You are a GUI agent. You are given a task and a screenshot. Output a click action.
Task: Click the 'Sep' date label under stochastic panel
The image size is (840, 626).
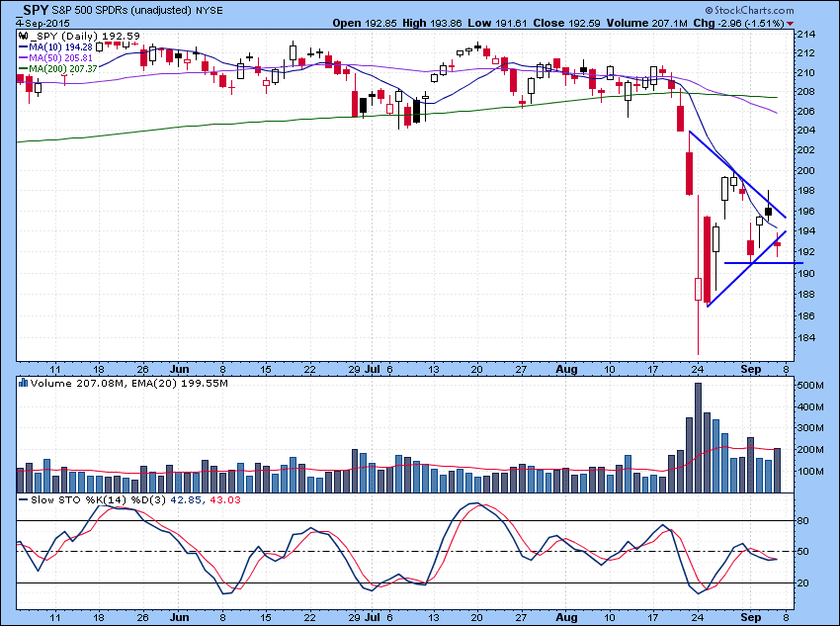[x=751, y=617]
